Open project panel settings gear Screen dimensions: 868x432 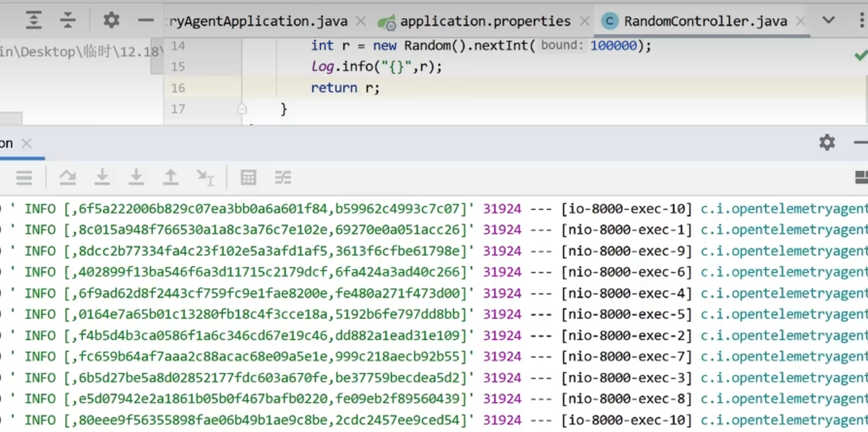click(x=111, y=21)
